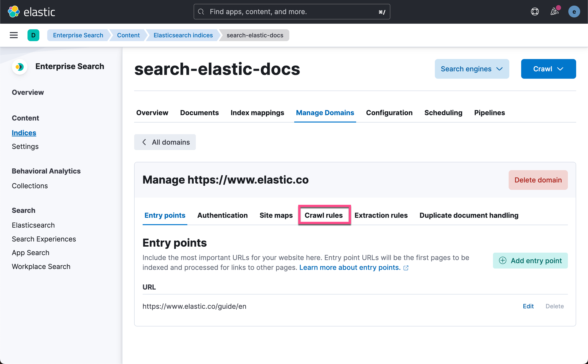
Task: Expand the Search engines dropdown
Action: tap(472, 69)
